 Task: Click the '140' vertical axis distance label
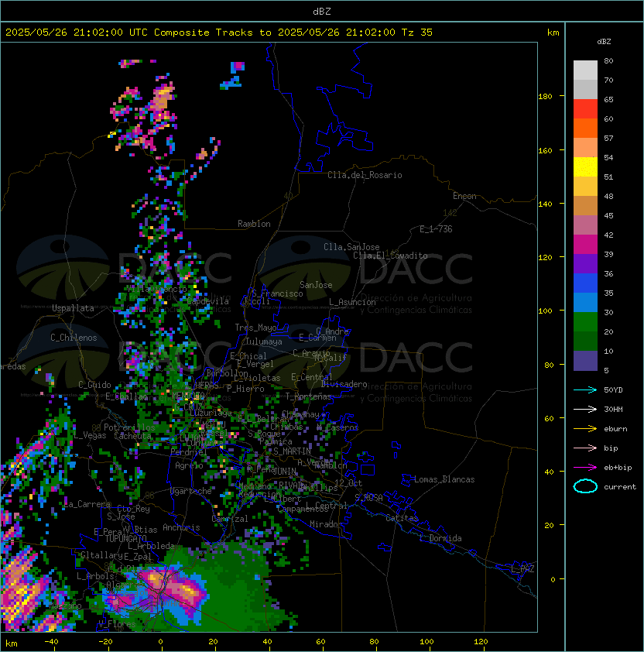click(x=545, y=204)
